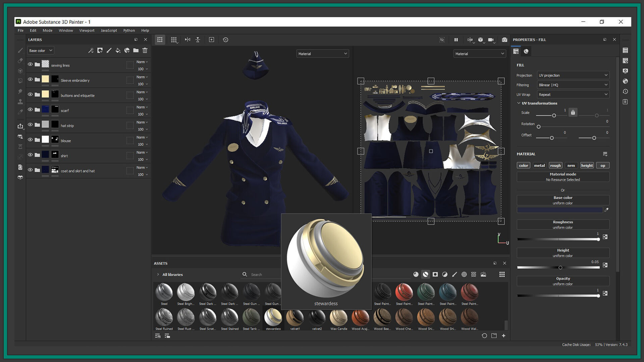Image resolution: width=644 pixels, height=362 pixels.
Task: Open the 2D viewport Material dropdown
Action: (x=480, y=54)
